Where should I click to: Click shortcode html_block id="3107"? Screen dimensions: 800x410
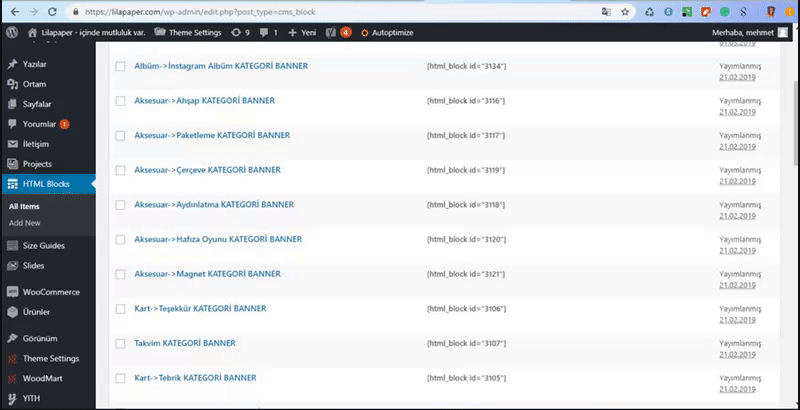click(466, 344)
